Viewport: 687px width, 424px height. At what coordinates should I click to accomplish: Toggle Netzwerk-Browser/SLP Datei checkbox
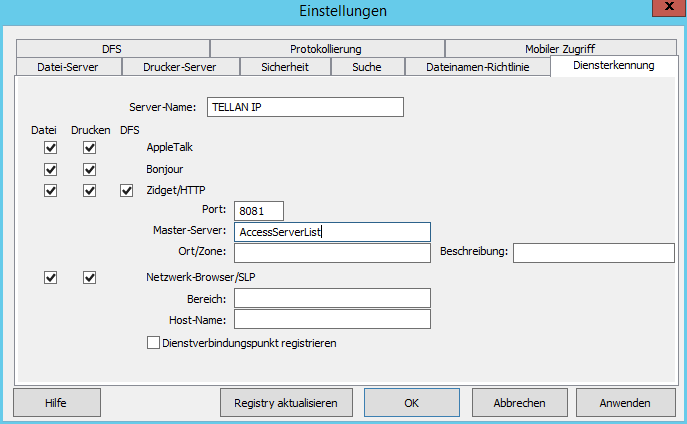pos(50,277)
